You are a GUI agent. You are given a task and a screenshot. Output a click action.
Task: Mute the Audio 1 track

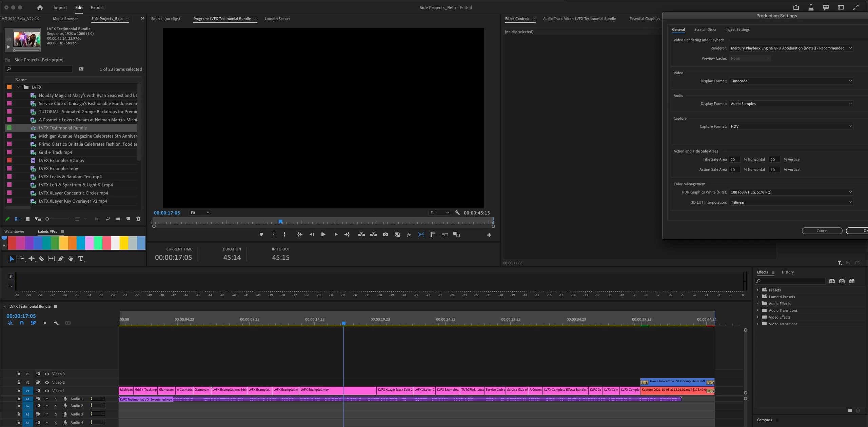click(47, 399)
